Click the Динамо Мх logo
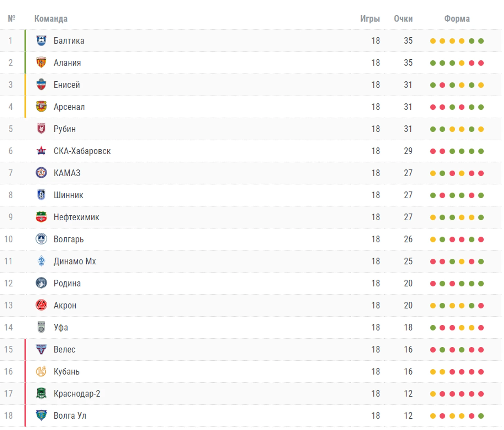504x430 pixels. 41,261
